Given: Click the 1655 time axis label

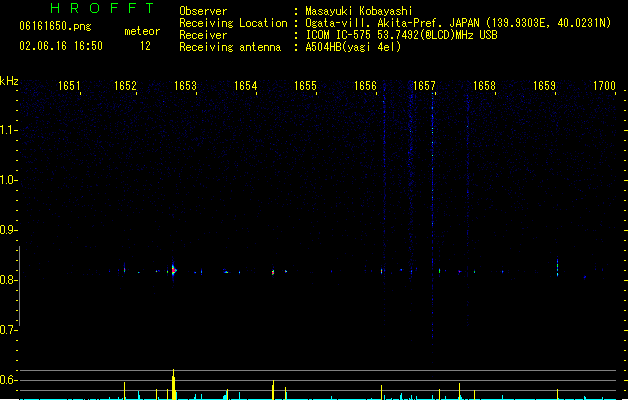Looking at the screenshot, I should click(305, 86).
